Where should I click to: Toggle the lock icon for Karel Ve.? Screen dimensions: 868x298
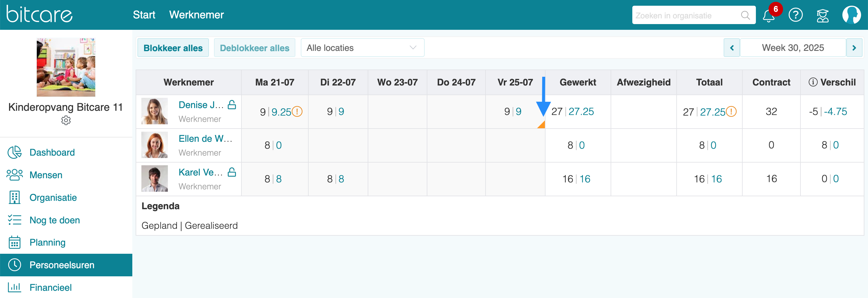point(232,172)
